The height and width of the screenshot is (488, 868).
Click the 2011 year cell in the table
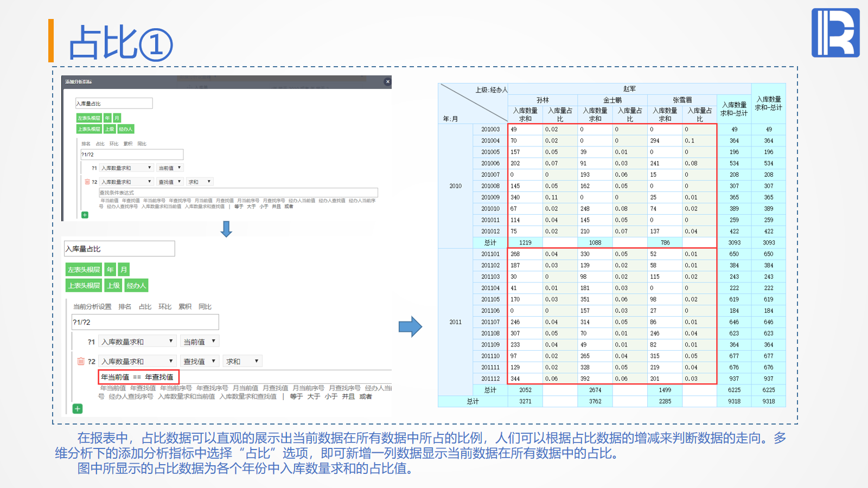456,322
